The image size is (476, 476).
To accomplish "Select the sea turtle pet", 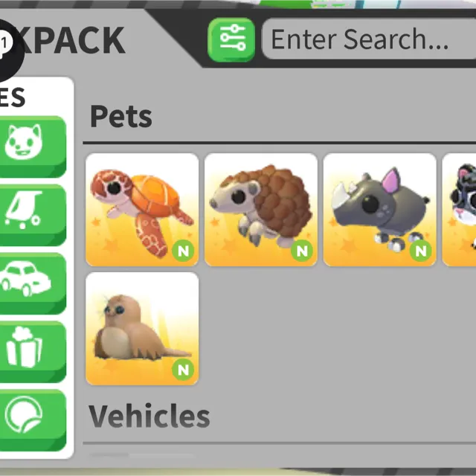I will click(142, 210).
